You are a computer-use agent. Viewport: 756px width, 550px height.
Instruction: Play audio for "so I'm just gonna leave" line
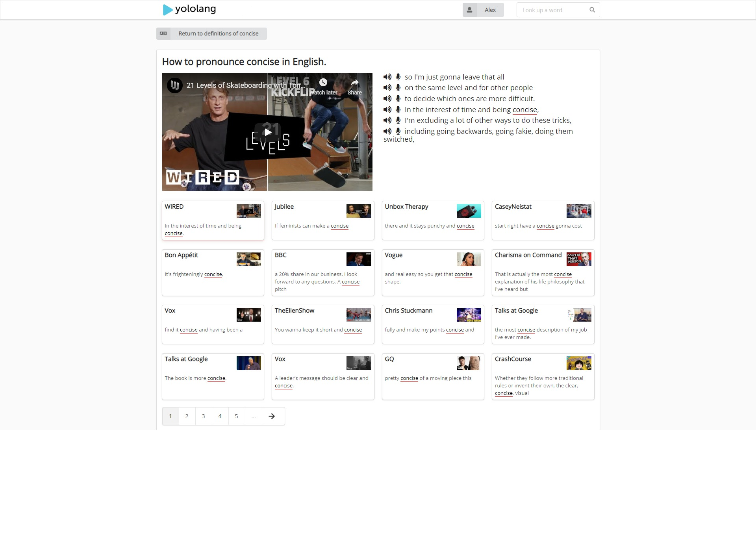[x=387, y=77]
